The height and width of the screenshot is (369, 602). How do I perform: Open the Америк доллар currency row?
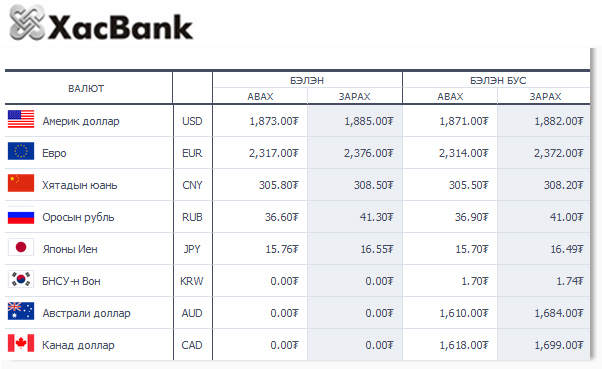(297, 121)
